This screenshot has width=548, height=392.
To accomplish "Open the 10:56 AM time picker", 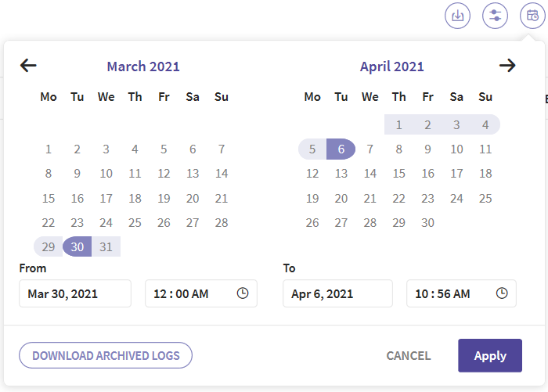I will coord(461,293).
